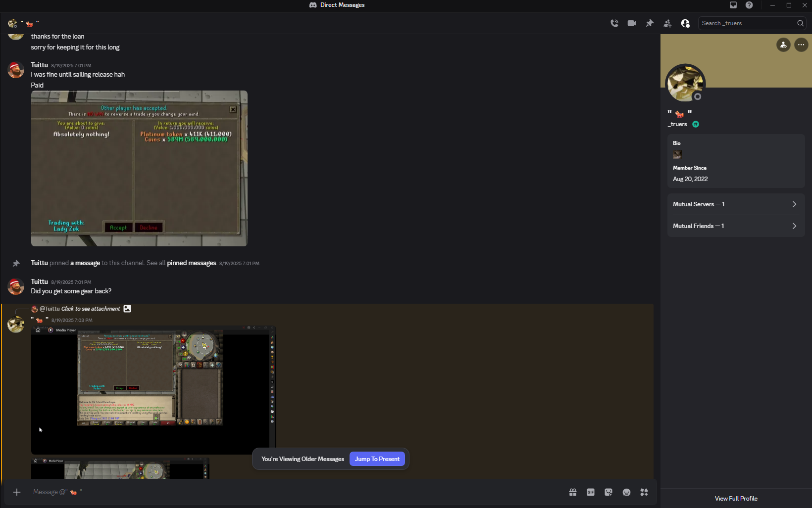
Task: Click the pin icon beside pinned notice
Action: 16,263
